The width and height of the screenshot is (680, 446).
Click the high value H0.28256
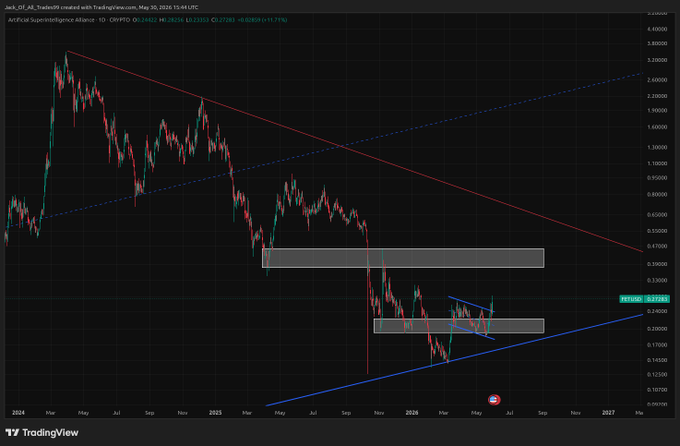(171, 20)
